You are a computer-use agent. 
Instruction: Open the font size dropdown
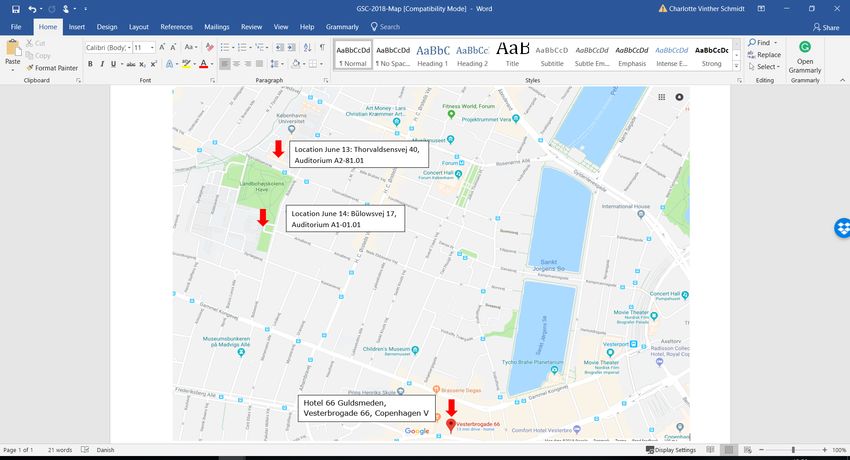click(x=152, y=48)
